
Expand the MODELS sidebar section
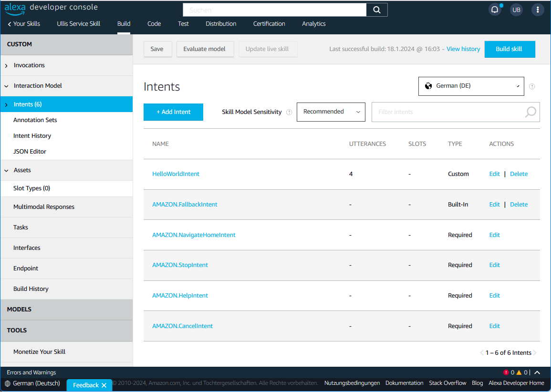click(66, 309)
